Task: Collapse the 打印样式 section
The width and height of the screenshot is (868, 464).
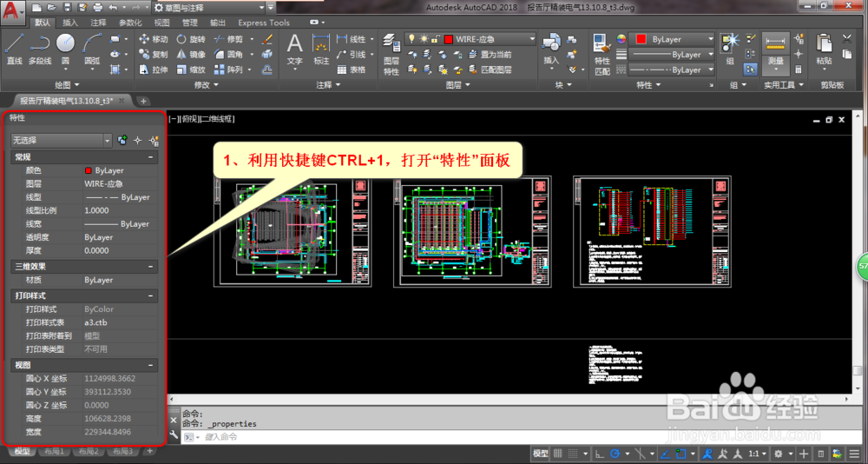Action: (150, 296)
